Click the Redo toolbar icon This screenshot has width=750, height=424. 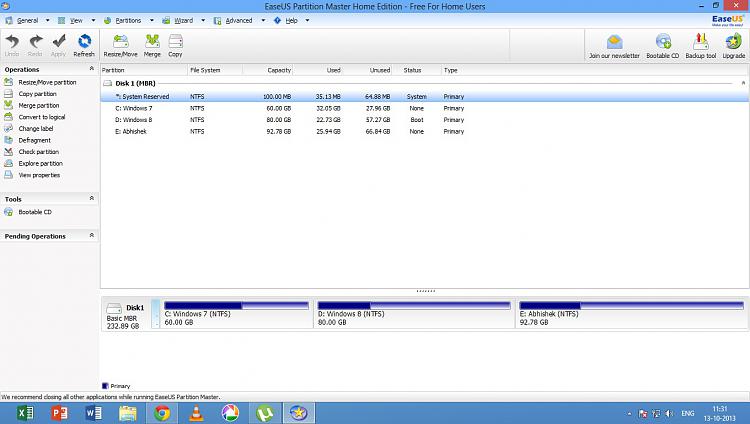point(35,45)
